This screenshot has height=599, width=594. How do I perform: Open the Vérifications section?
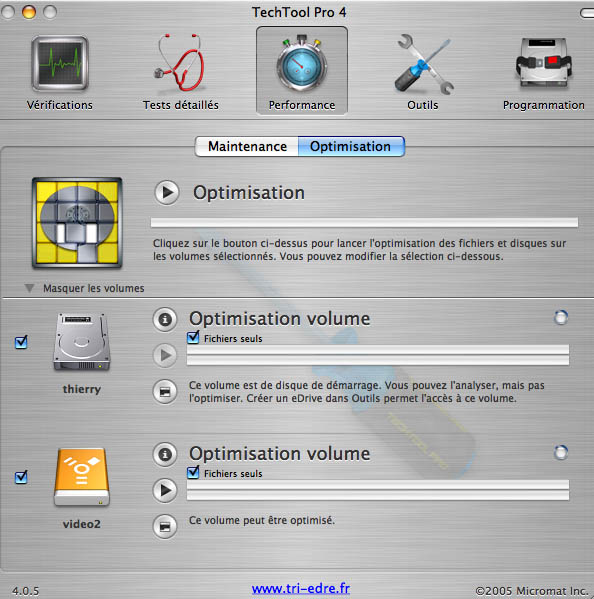tap(60, 73)
